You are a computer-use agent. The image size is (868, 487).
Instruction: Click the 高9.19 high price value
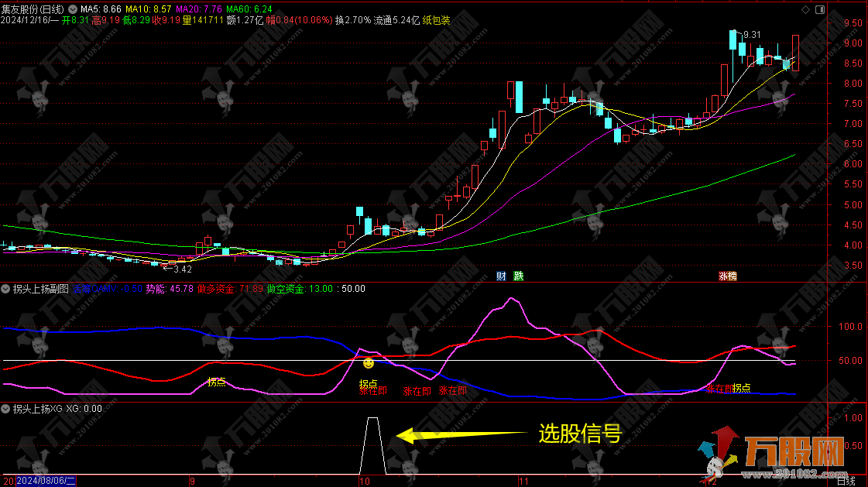coord(106,20)
